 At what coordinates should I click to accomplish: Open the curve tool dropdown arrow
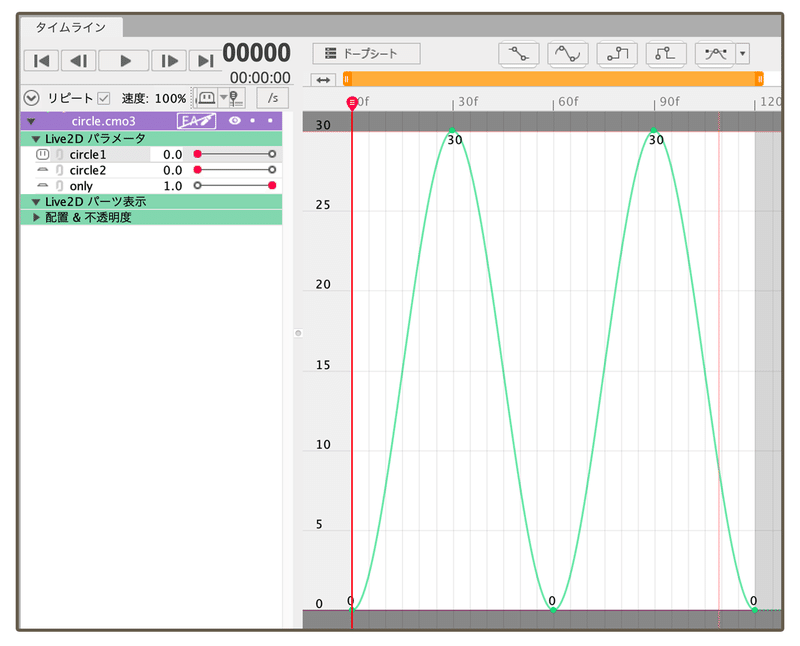pyautogui.click(x=742, y=54)
